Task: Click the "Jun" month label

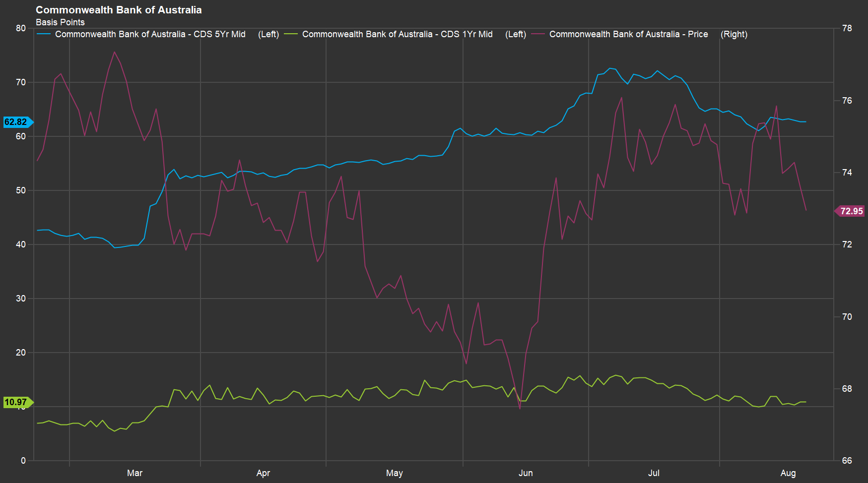Action: click(x=526, y=473)
